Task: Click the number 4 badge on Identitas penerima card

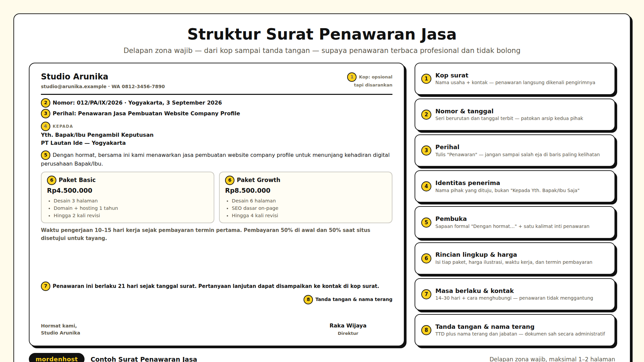Action: [426, 186]
